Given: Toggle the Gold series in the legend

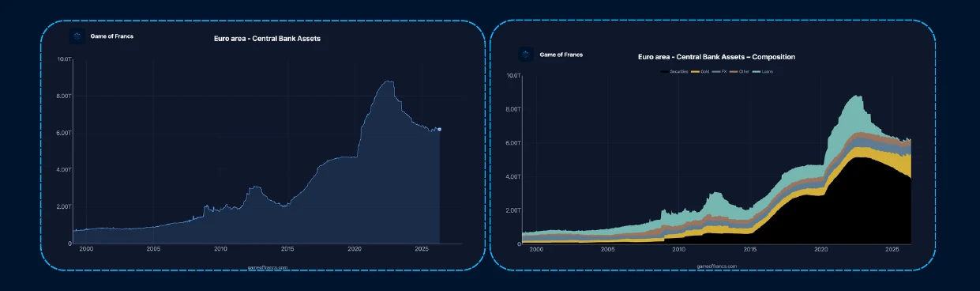Looking at the screenshot, I should 700,72.
